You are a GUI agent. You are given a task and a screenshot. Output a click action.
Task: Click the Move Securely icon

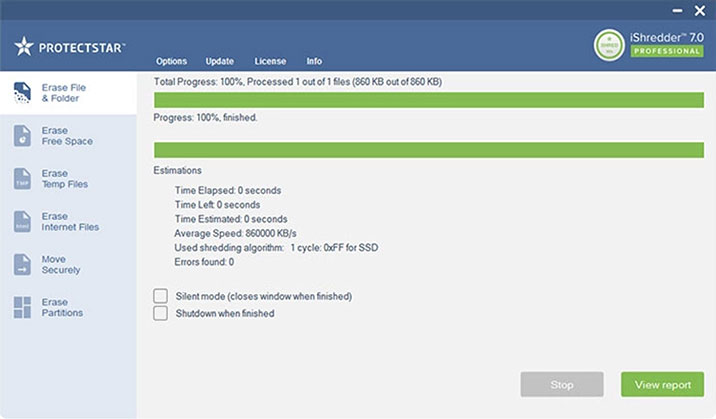[x=22, y=265]
